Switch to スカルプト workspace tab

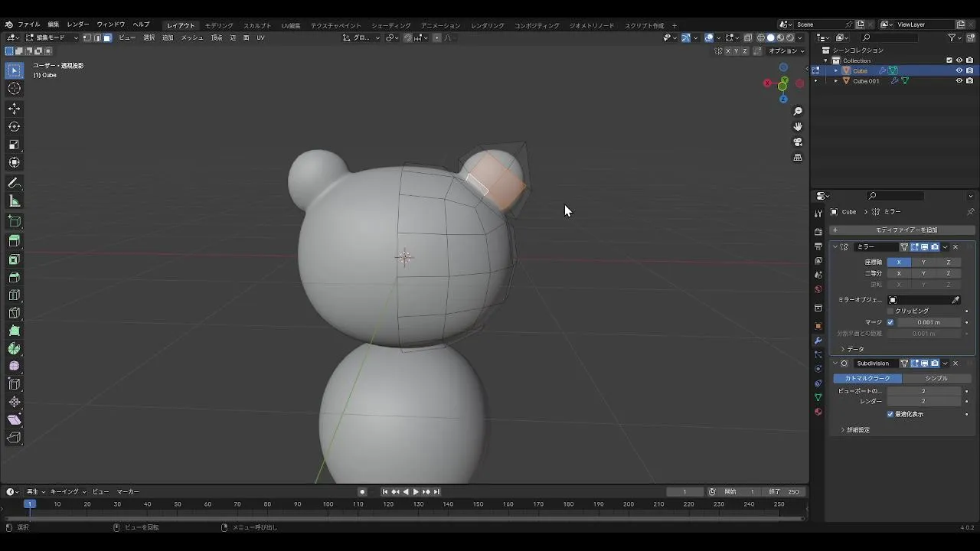257,25
